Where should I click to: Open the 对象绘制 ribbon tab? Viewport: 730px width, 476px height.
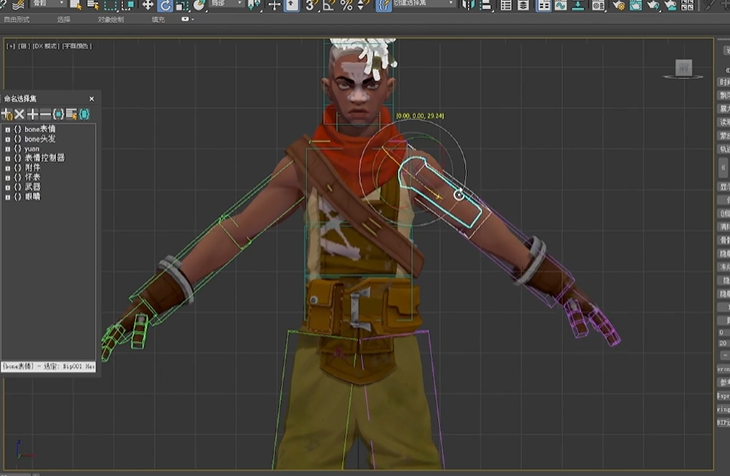(111, 20)
